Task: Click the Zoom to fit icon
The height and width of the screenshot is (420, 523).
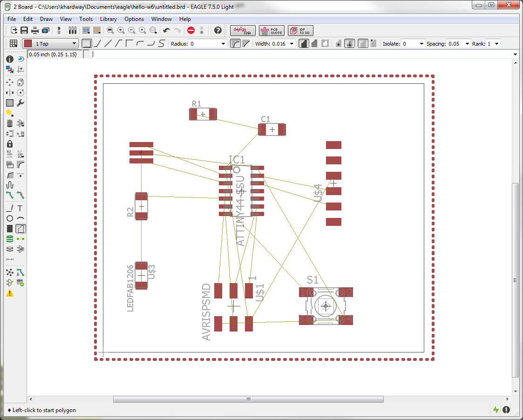Action: tap(110, 30)
